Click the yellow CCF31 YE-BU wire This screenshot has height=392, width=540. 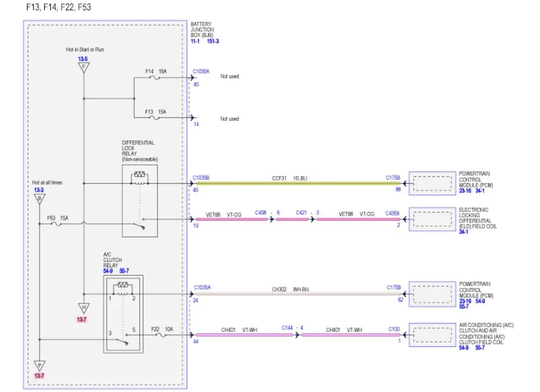[x=298, y=183]
